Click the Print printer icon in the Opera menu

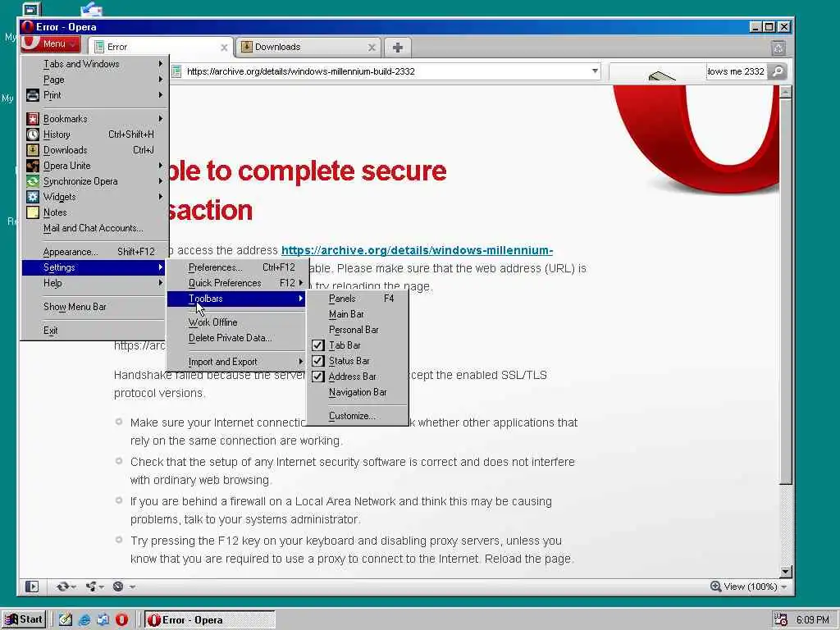pos(33,95)
